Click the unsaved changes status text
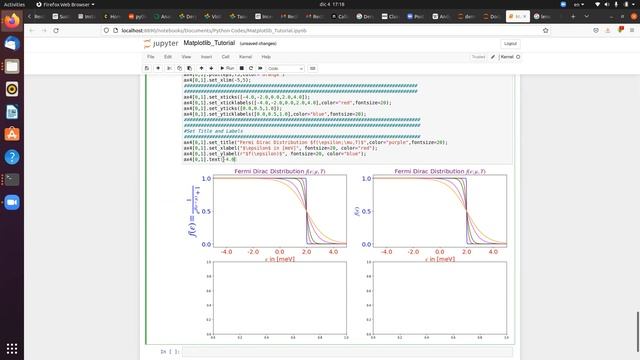Image resolution: width=640 pixels, height=360 pixels. pos(258,43)
